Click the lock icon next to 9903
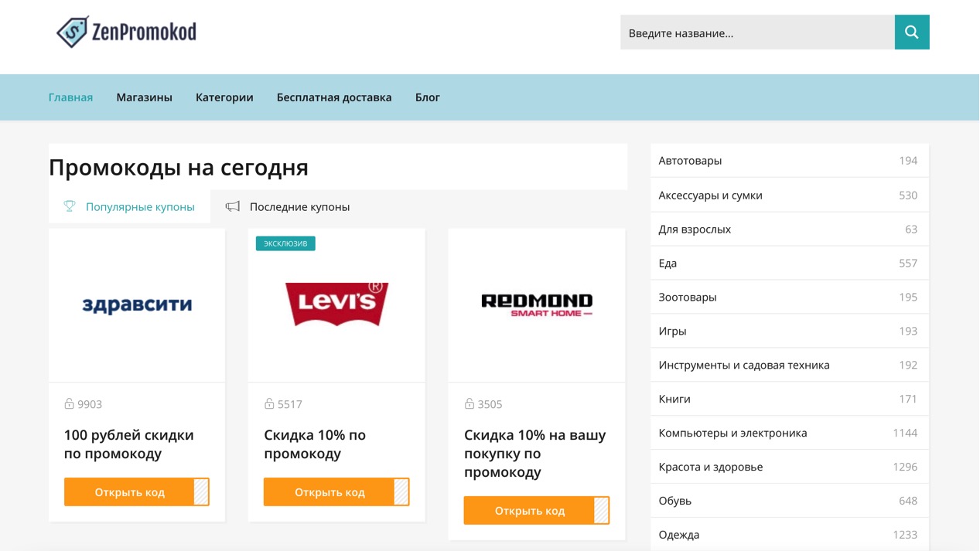 point(69,403)
